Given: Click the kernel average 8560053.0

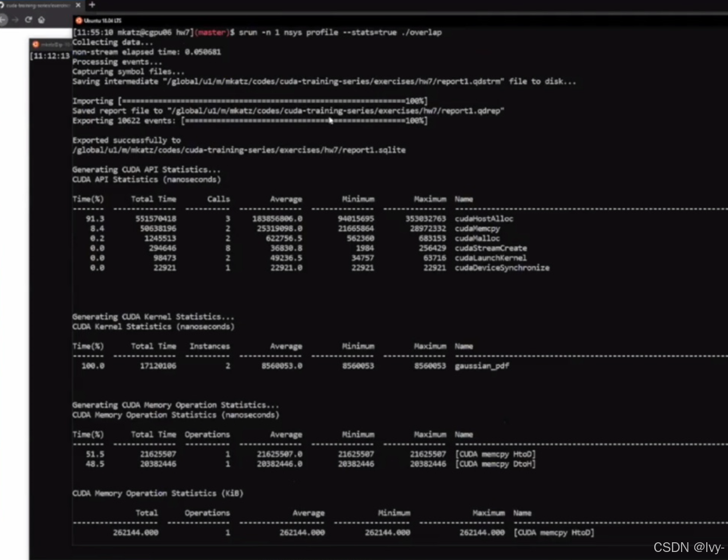Looking at the screenshot, I should [282, 366].
